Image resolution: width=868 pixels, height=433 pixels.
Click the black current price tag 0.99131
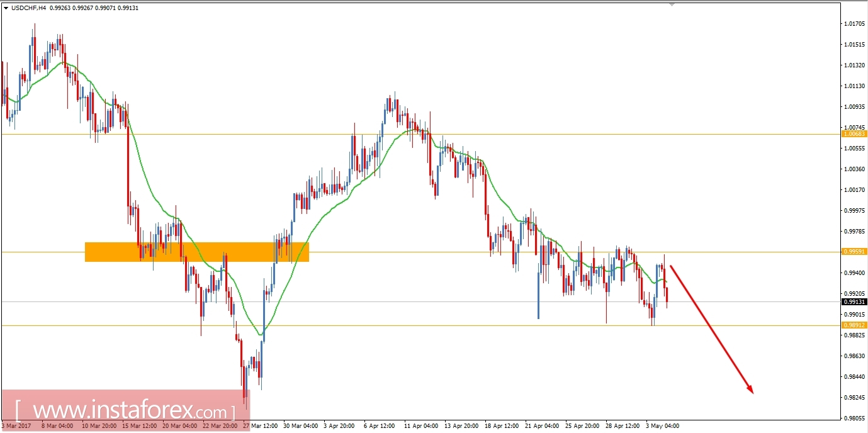tap(854, 301)
